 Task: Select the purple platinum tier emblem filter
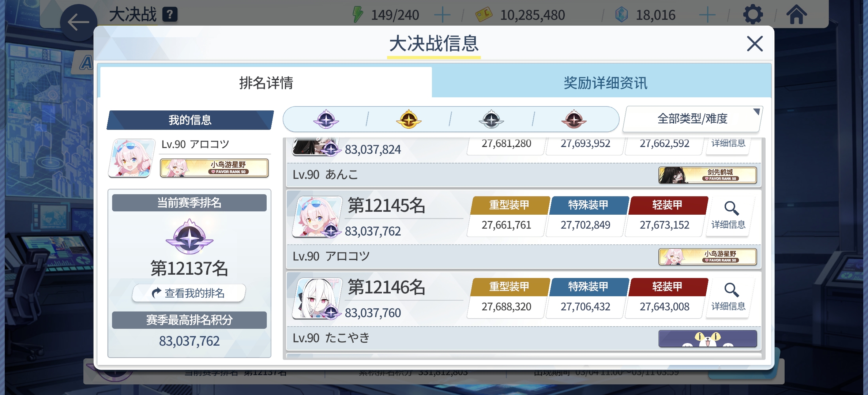point(326,119)
